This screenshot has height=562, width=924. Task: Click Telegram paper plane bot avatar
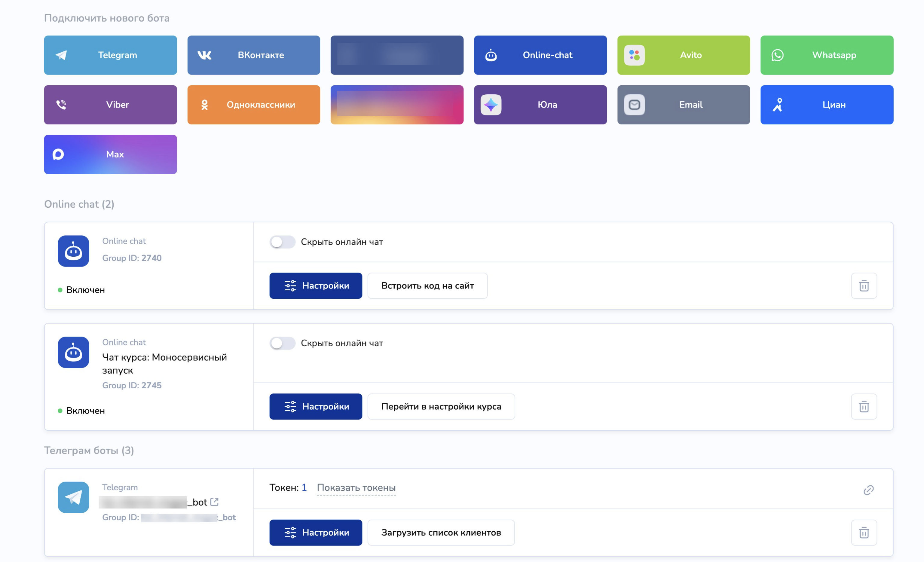click(x=73, y=497)
